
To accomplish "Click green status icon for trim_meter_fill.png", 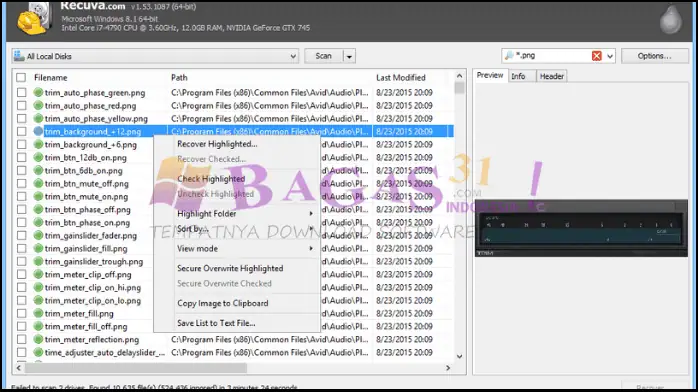I will (38, 313).
